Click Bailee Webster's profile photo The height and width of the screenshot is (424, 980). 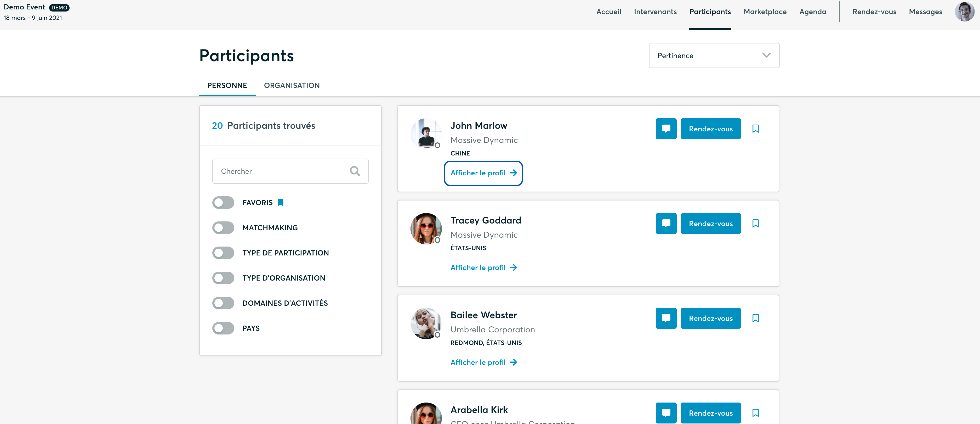426,323
